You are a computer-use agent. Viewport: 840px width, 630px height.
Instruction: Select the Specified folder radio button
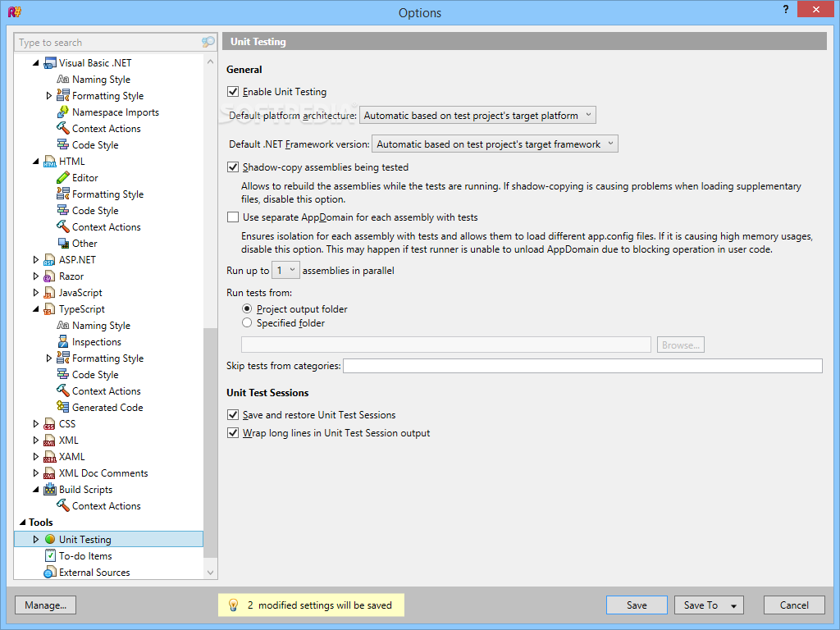pos(247,322)
